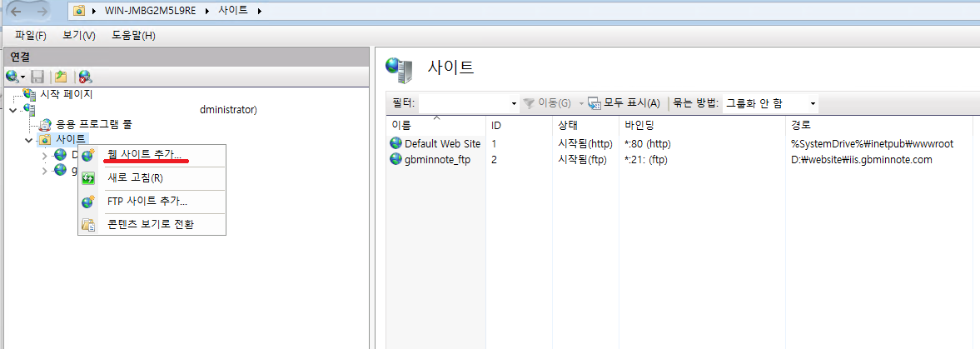Click the 시작됨(http) status cell
The width and height of the screenshot is (980, 349).
[x=585, y=144]
